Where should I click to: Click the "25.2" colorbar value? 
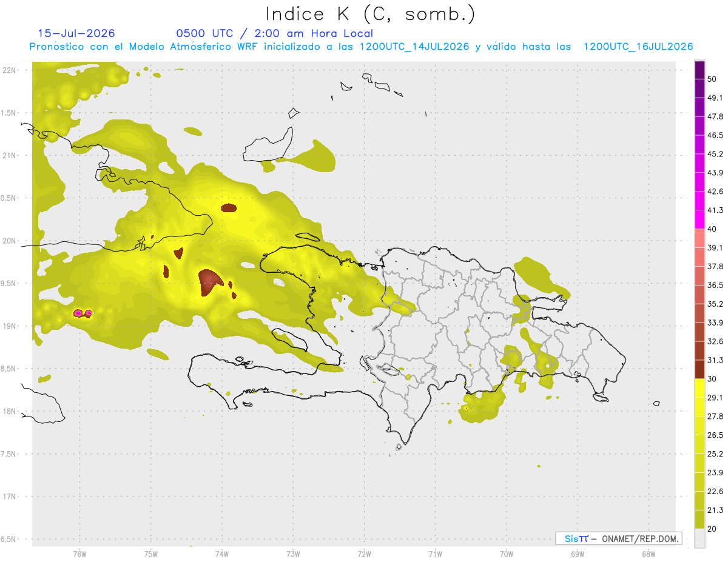point(715,454)
